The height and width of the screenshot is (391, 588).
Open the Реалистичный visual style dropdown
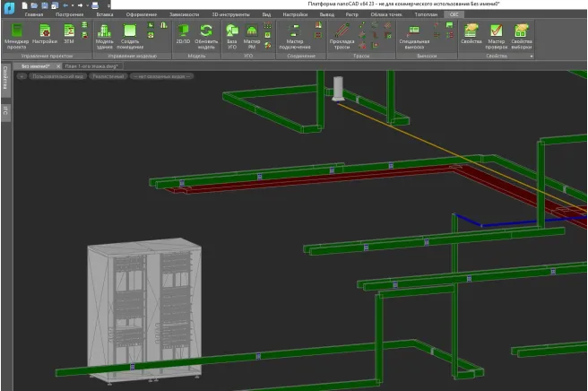click(x=108, y=76)
